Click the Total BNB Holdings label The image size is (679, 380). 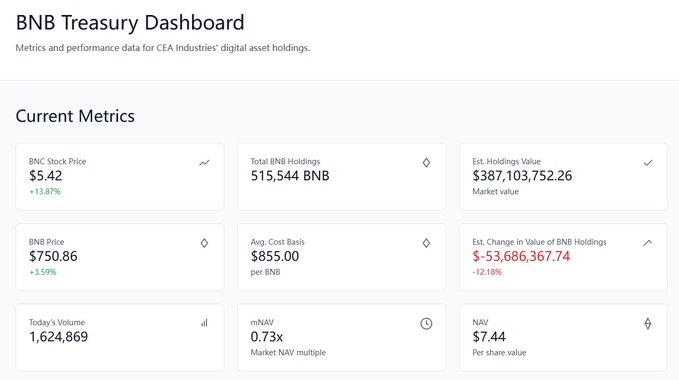pos(285,161)
